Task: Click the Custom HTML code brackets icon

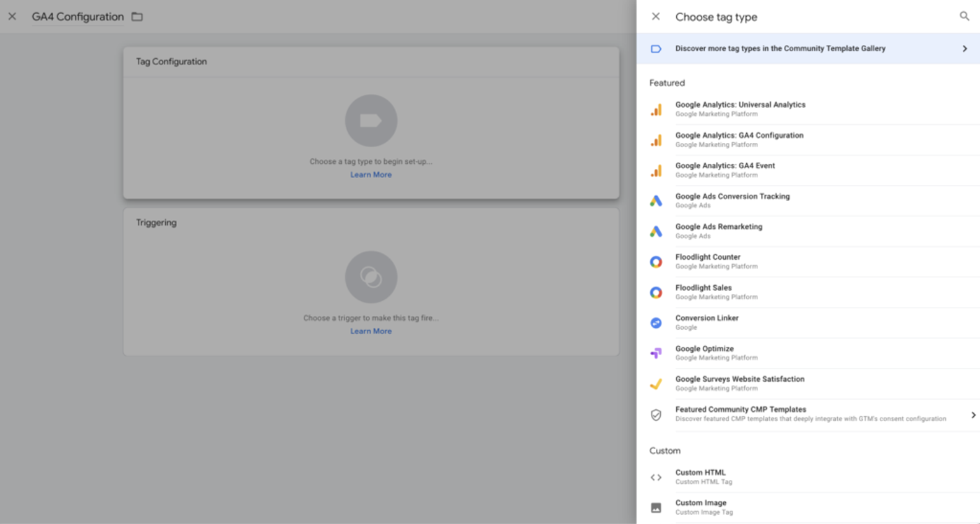Action: click(x=656, y=477)
